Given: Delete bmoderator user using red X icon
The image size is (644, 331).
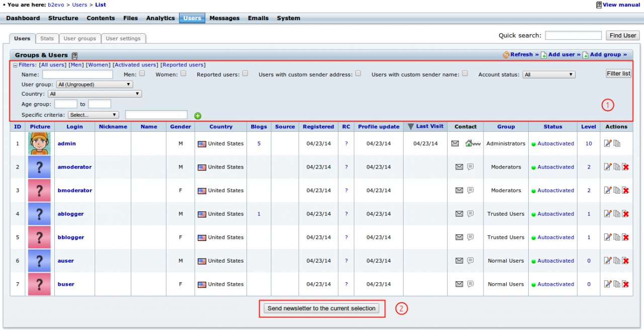Looking at the screenshot, I should coord(626,191).
